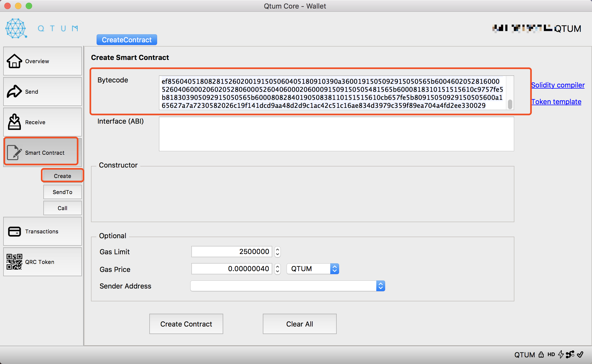Expand the Sender Address dropdown
Image resolution: width=592 pixels, height=364 pixels.
tap(381, 286)
